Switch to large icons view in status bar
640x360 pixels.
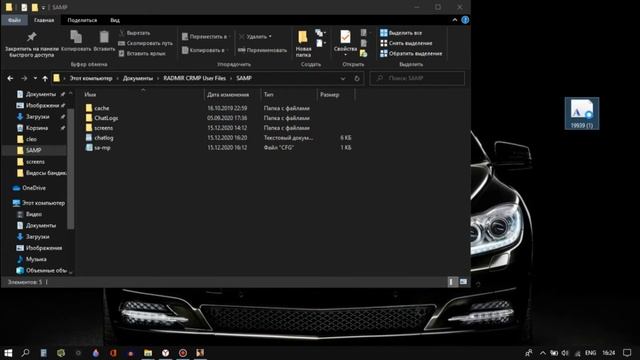click(x=463, y=282)
